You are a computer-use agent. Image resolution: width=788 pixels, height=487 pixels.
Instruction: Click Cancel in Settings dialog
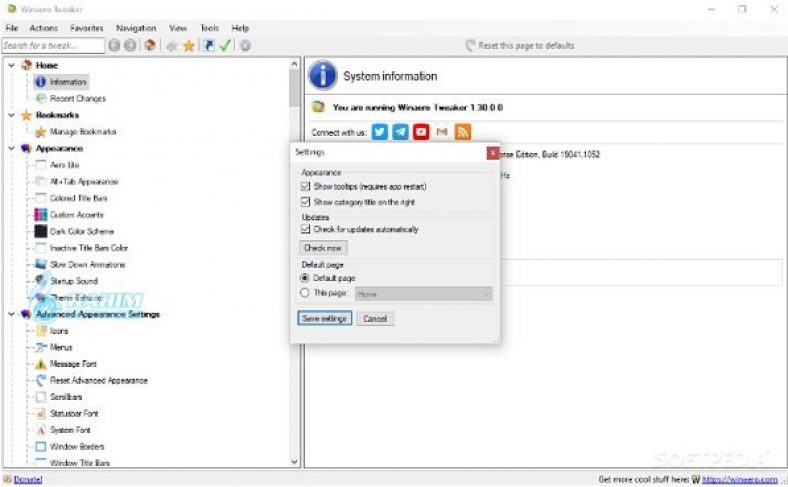click(375, 319)
